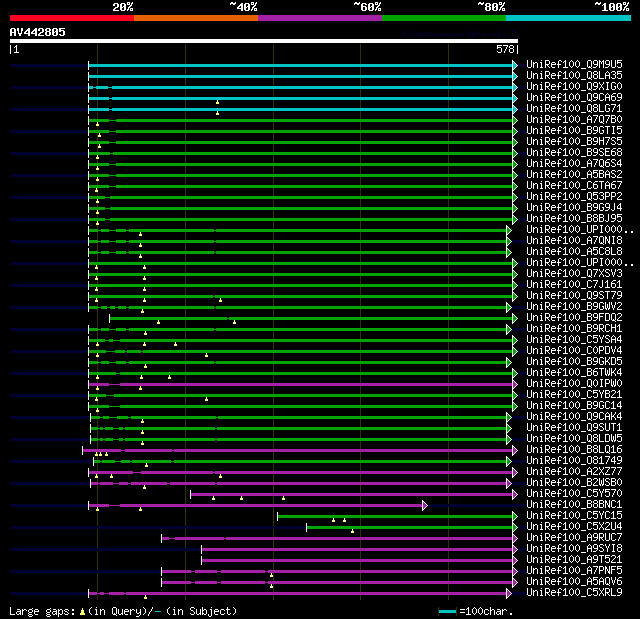Open hit UniRef100_Q8LDW5
Screen dimensions: 640x619
click(x=574, y=439)
